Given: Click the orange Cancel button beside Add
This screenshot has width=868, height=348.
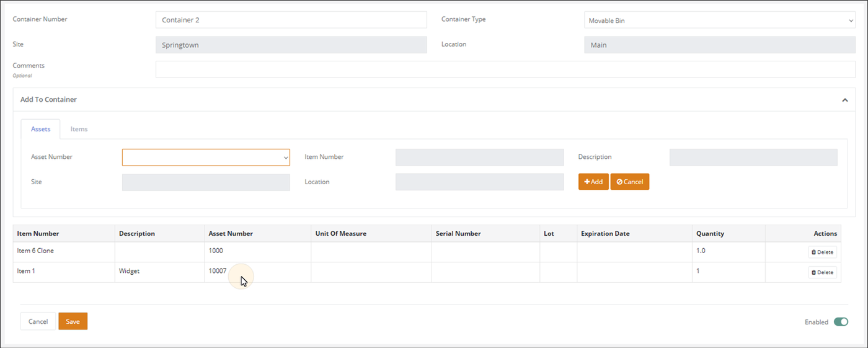Looking at the screenshot, I should (x=630, y=182).
